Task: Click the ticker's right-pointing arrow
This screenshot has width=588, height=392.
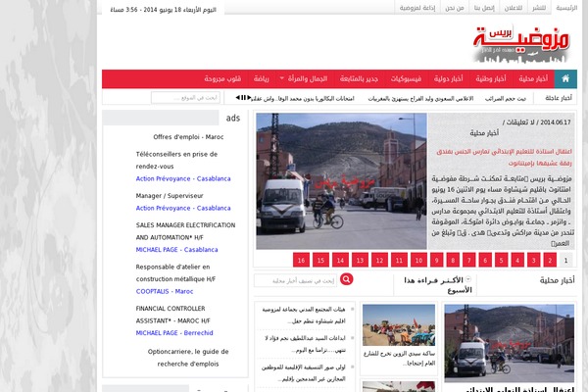Action: pos(249,98)
